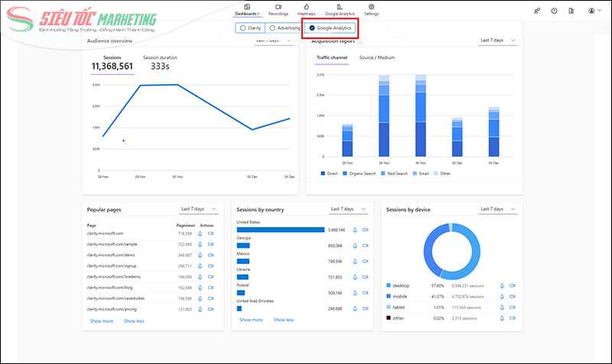The width and height of the screenshot is (612, 364).
Task: Open heatmap for clarity.microsoft.com page
Action: click(200, 234)
